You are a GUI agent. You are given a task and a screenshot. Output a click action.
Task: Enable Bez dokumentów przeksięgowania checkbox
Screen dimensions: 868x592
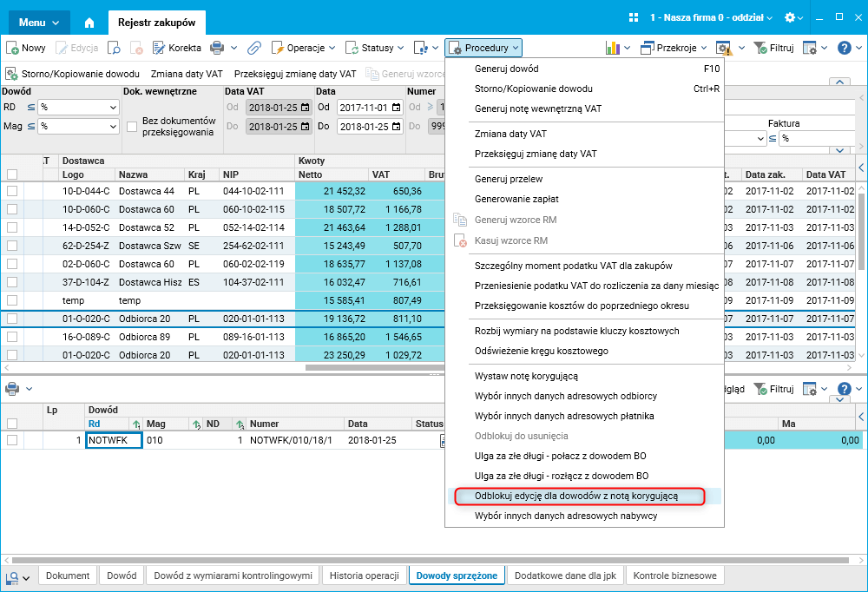[132, 127]
